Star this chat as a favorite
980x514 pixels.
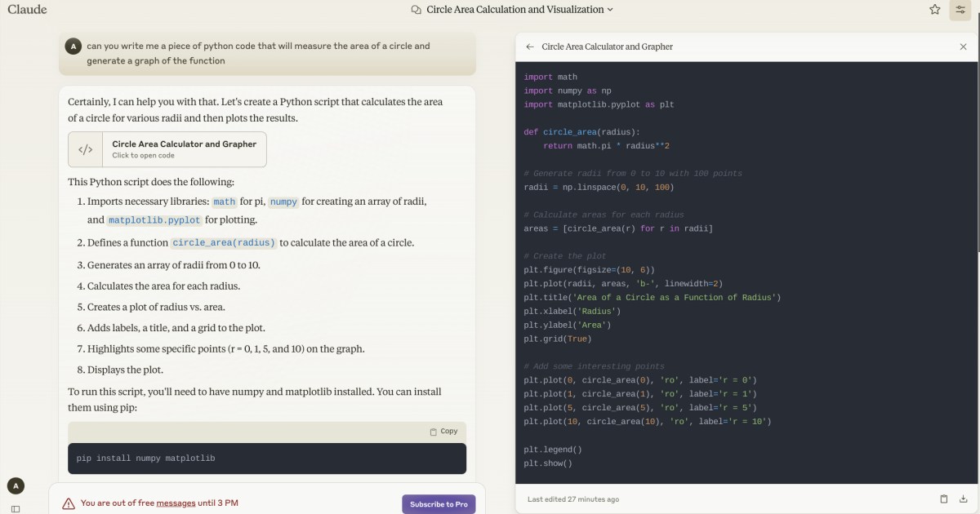[x=935, y=10]
